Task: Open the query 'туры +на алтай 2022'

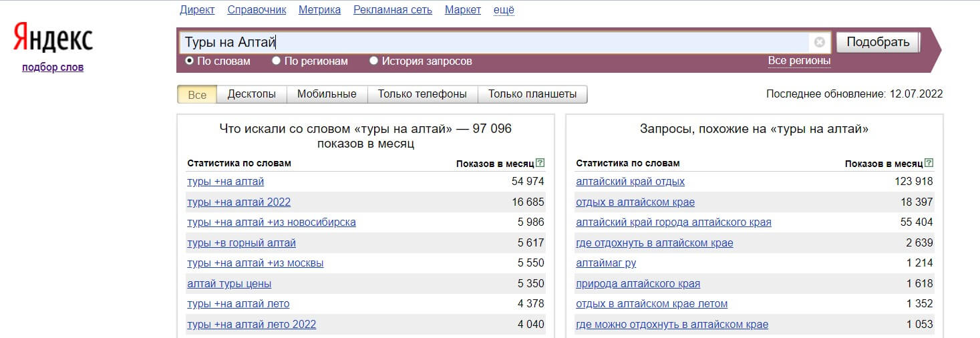Action: [238, 202]
